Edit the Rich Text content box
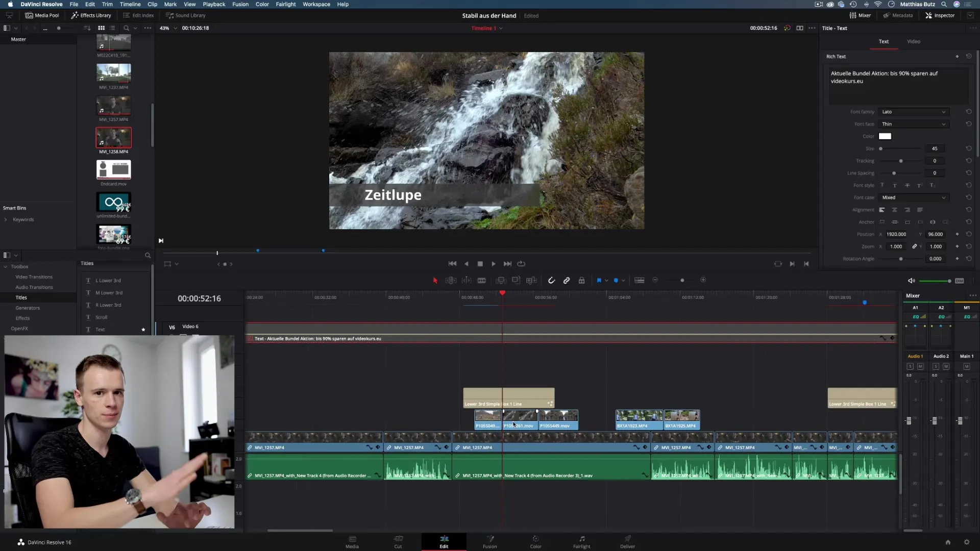The width and height of the screenshot is (980, 551). [897, 86]
